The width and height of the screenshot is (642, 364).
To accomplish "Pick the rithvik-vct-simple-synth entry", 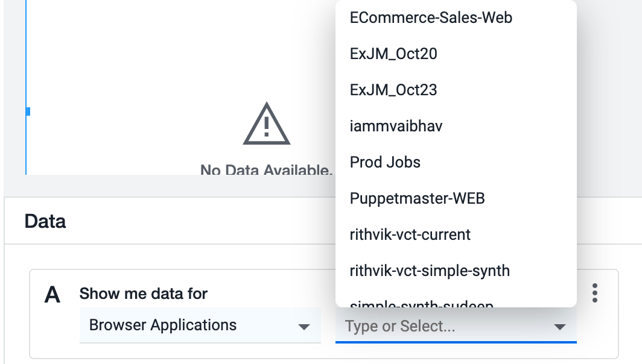I will click(456, 271).
